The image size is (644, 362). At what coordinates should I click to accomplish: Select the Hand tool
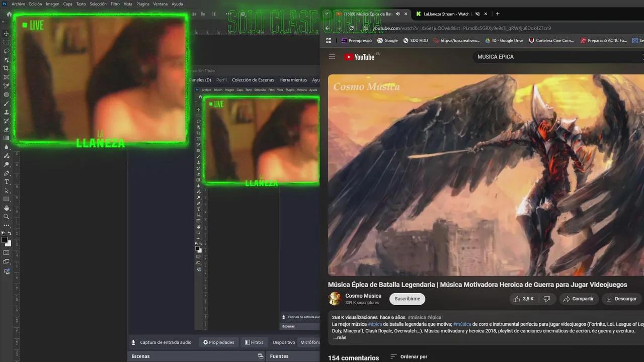7,208
